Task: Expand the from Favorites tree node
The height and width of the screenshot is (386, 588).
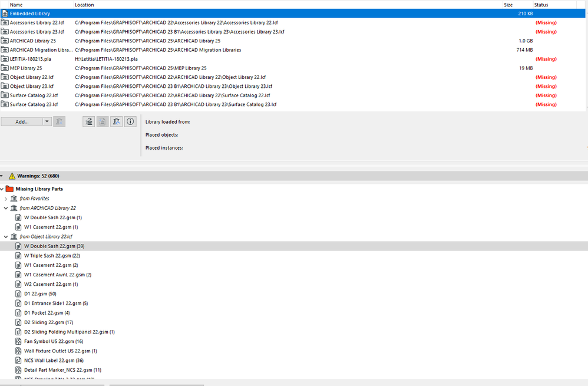Action: click(x=6, y=199)
